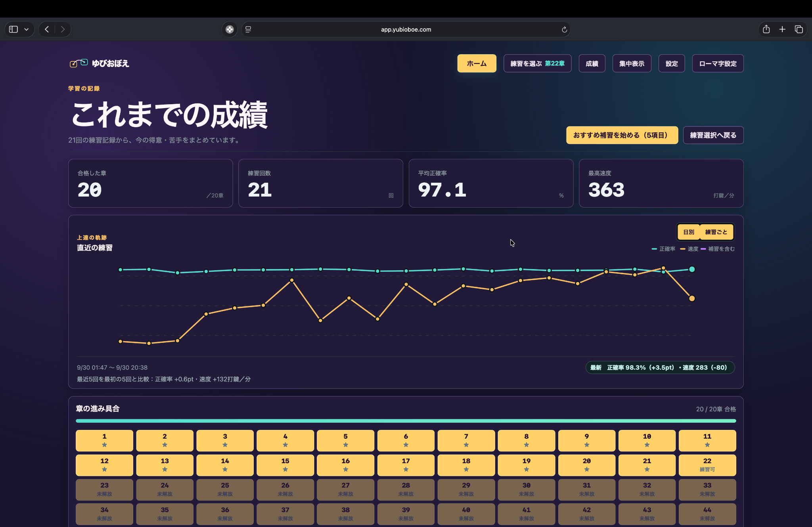
Task: Toggle the chart to 日別 view
Action: click(689, 232)
